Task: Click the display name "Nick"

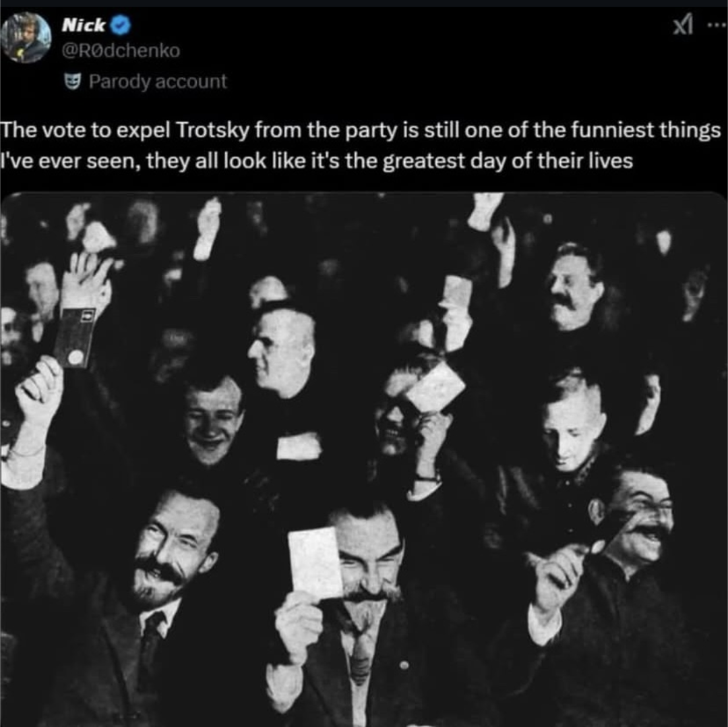Action: 84,26
